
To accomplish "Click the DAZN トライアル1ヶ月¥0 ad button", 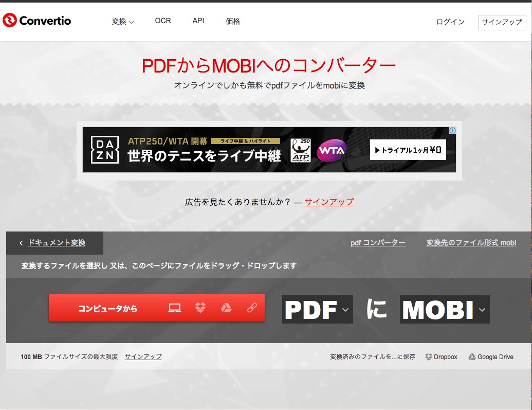I will [x=408, y=150].
